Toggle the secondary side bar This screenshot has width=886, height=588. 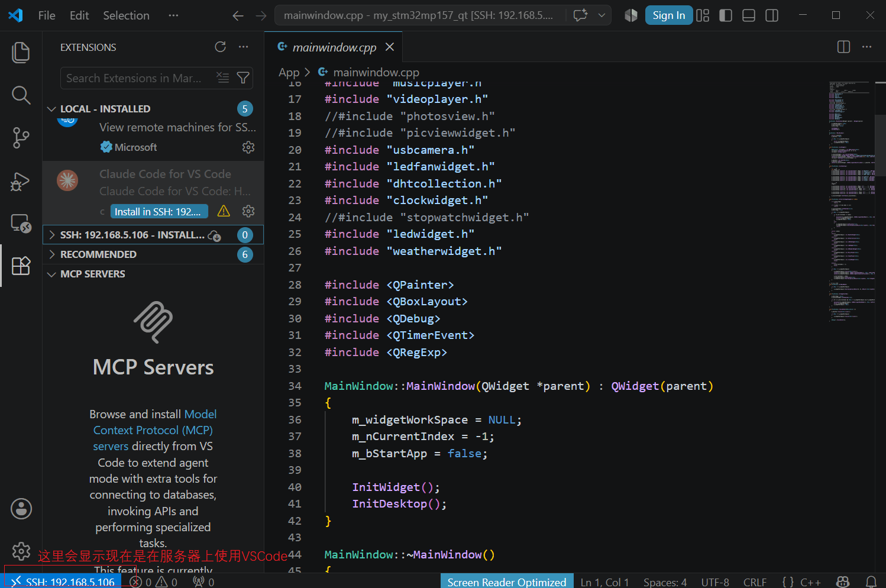(x=772, y=15)
